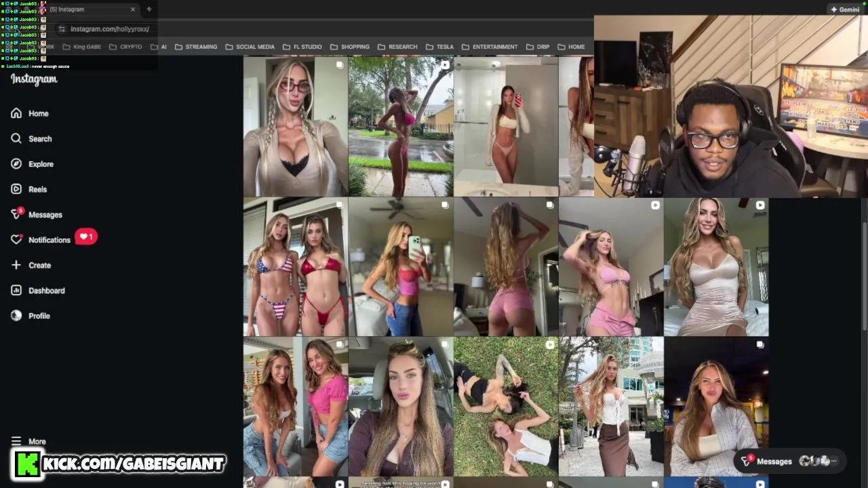The image size is (868, 488).
Task: Open post with two people lying on grass
Action: (506, 407)
